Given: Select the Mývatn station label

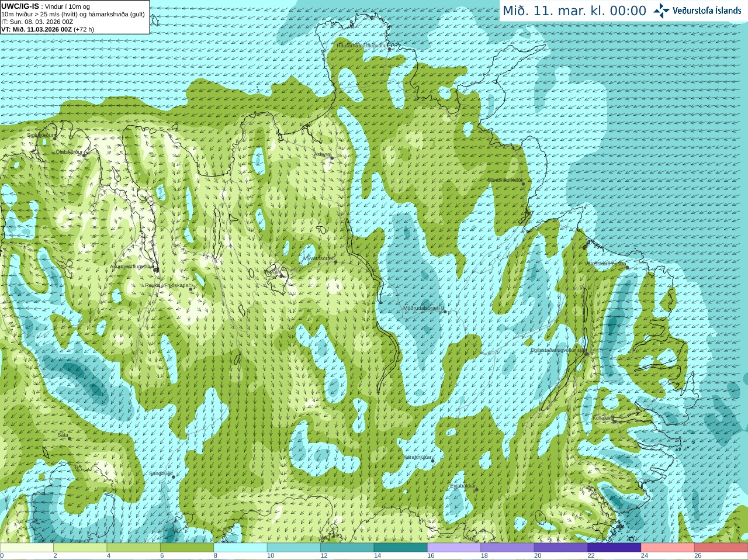Looking at the screenshot, I should point(273,272).
